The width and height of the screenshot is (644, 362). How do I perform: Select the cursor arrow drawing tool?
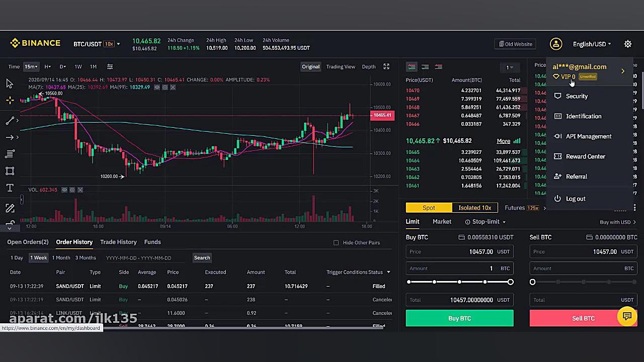click(x=10, y=83)
